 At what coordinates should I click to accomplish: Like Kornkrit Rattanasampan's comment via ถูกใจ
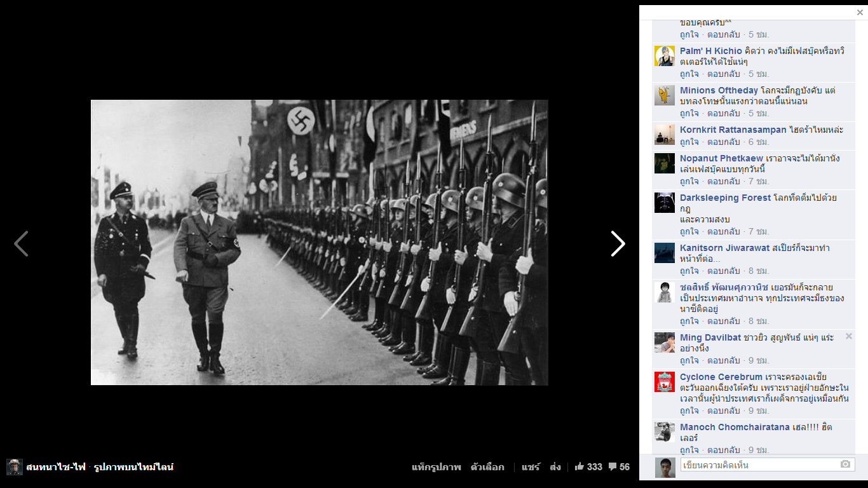coord(689,142)
